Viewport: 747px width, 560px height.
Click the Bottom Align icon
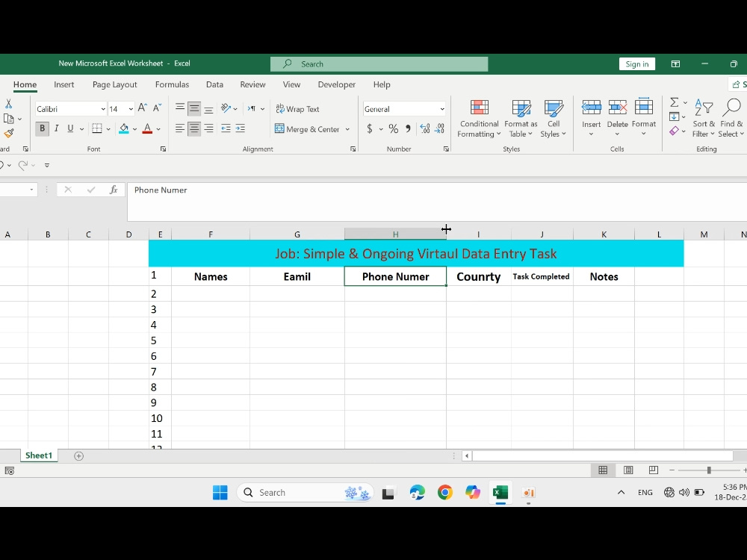pos(208,110)
